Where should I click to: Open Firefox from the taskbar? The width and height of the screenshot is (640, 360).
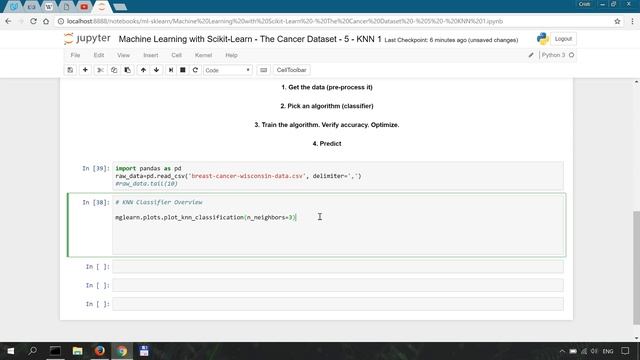[x=100, y=351]
